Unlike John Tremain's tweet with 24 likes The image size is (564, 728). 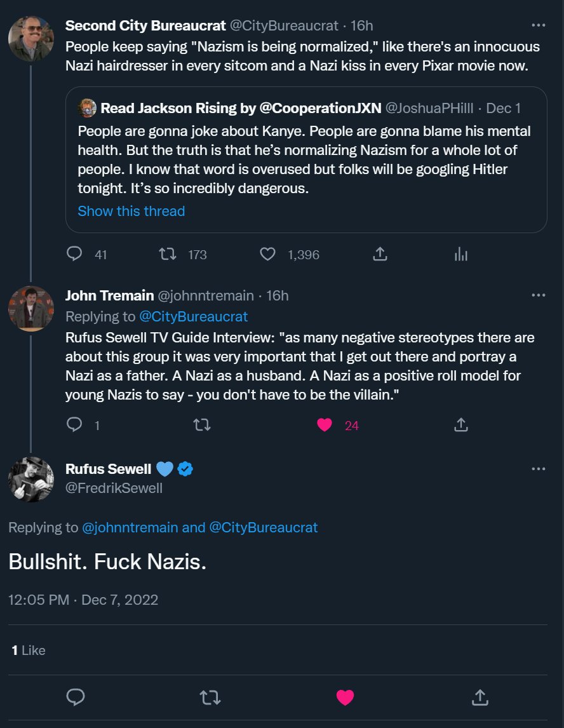point(325,424)
